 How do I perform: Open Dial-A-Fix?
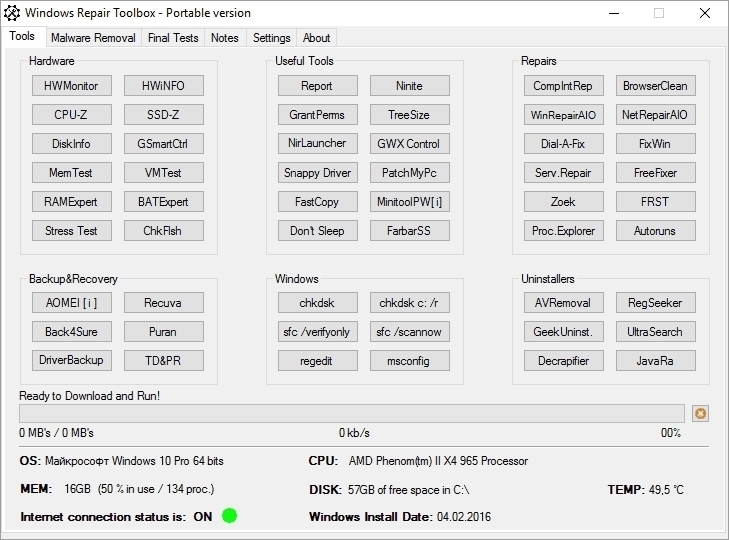pyautogui.click(x=563, y=144)
